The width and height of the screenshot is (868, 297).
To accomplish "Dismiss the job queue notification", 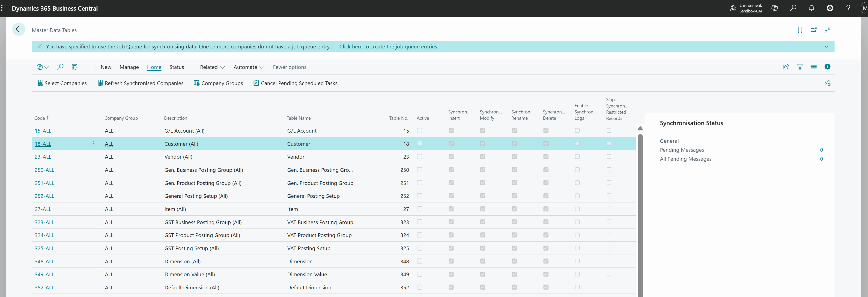I will [40, 47].
